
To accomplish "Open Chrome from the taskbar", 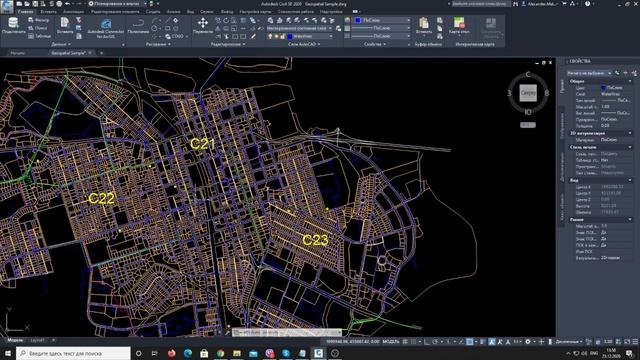I will [220, 353].
